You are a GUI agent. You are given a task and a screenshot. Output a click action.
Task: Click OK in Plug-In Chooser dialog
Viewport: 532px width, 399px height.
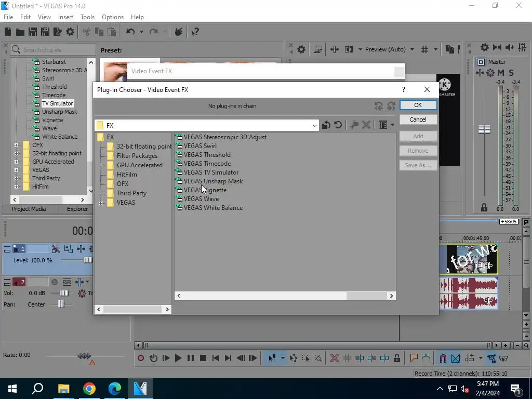point(418,105)
